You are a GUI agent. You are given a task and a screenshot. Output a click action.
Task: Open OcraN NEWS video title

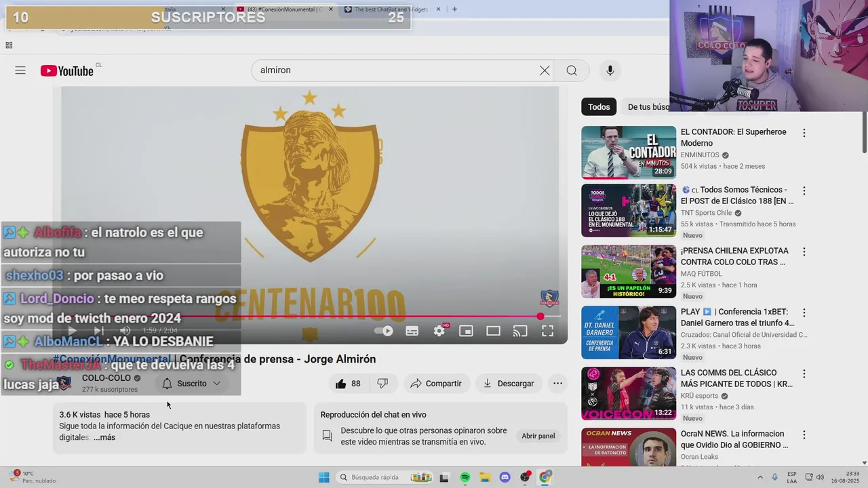734,439
